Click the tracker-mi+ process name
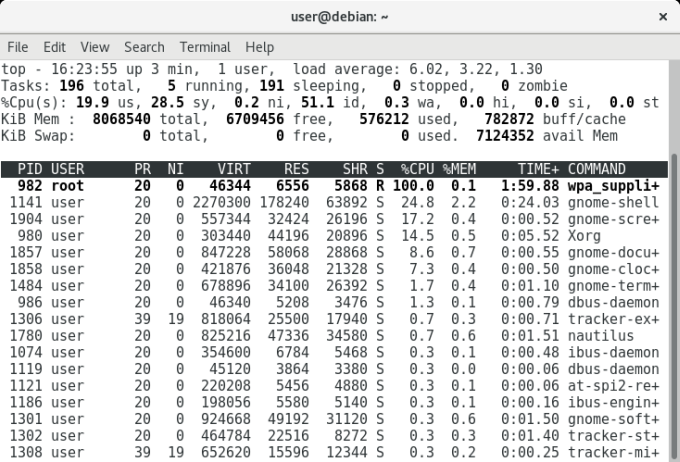 pos(613,452)
